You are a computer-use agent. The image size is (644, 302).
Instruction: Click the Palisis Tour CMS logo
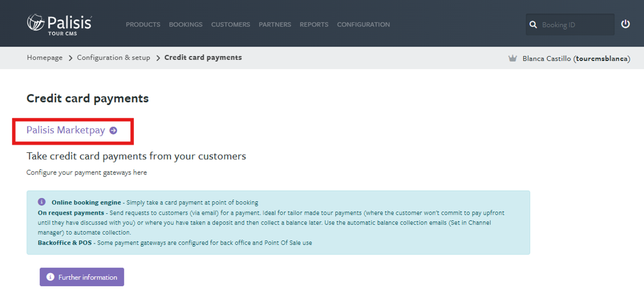tap(59, 25)
